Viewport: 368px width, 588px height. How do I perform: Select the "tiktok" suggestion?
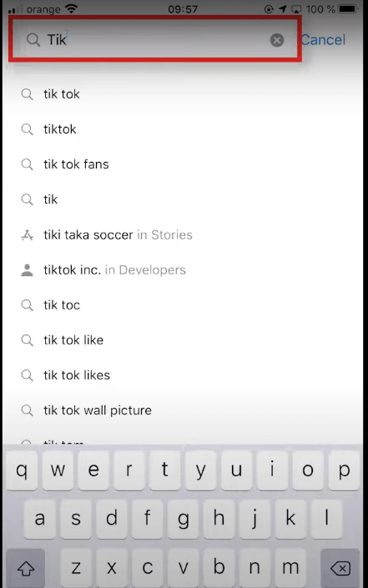[182, 129]
